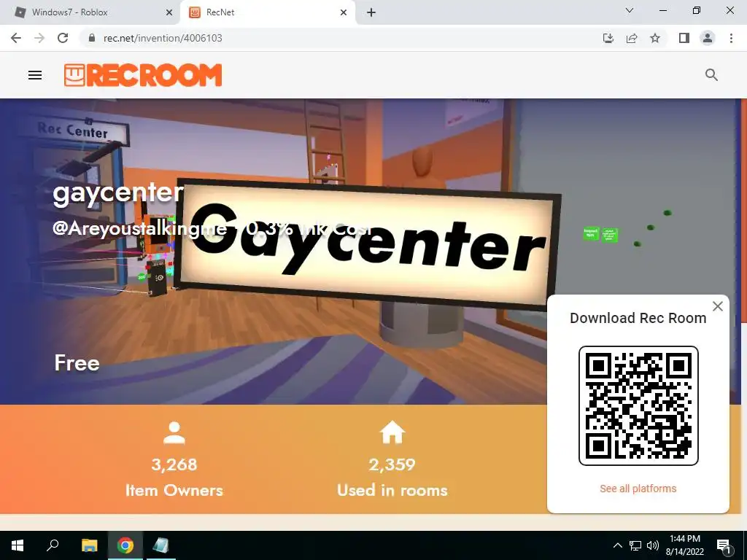This screenshot has height=560, width=747.
Task: Click the gaycenter invention title
Action: [117, 193]
